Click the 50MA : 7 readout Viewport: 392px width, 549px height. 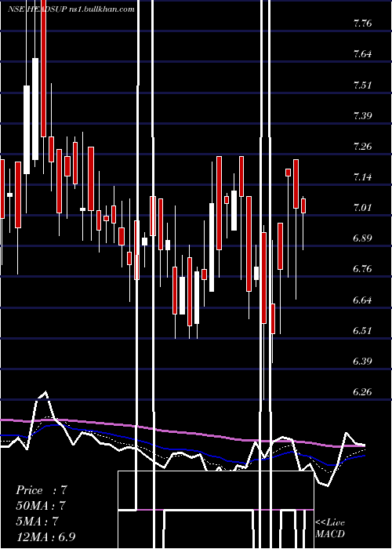(41, 506)
